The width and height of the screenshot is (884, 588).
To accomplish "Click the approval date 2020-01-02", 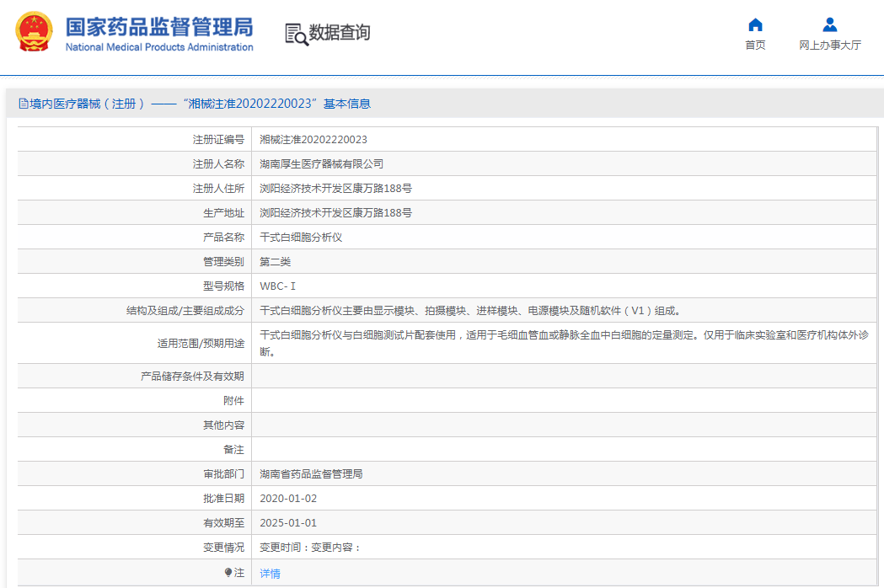I will point(288,499).
